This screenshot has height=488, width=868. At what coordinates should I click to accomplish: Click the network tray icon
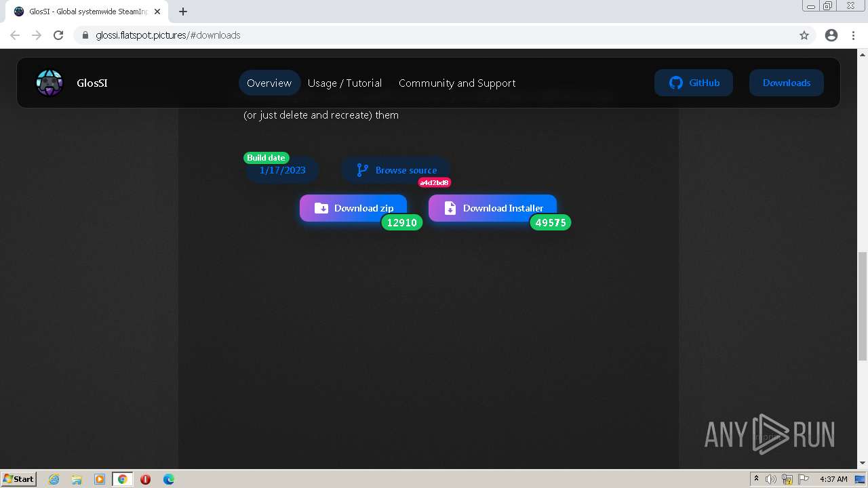coord(787,479)
